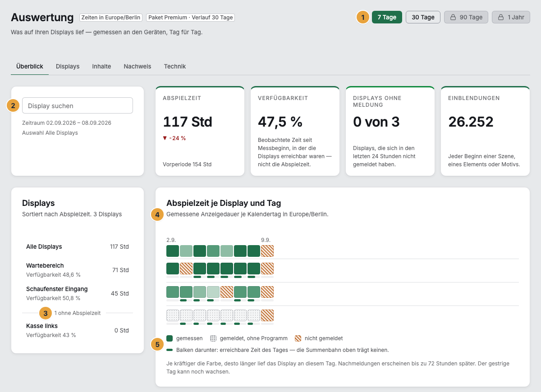This screenshot has width=541, height=392.
Task: Select Alle Displays in the display list
Action: click(78, 246)
